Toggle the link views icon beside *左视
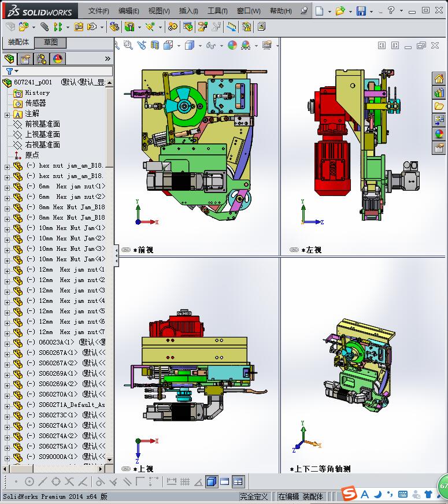The width and height of the screenshot is (448, 504). tap(294, 250)
